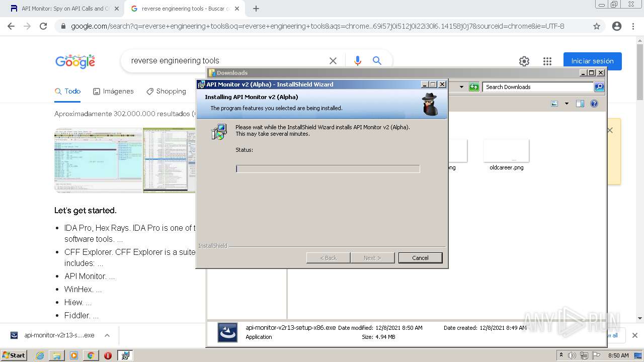
Task: Focus the Search Downloads field
Action: coord(538,87)
